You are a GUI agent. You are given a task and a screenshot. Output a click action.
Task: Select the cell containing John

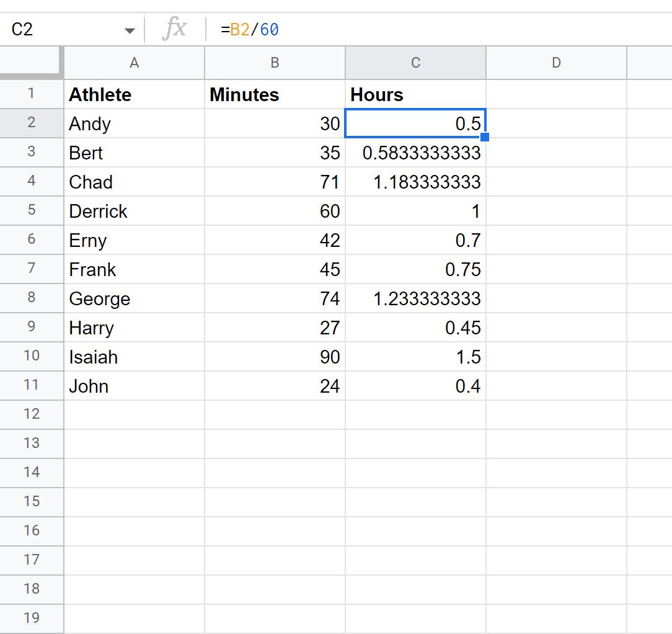pos(134,386)
